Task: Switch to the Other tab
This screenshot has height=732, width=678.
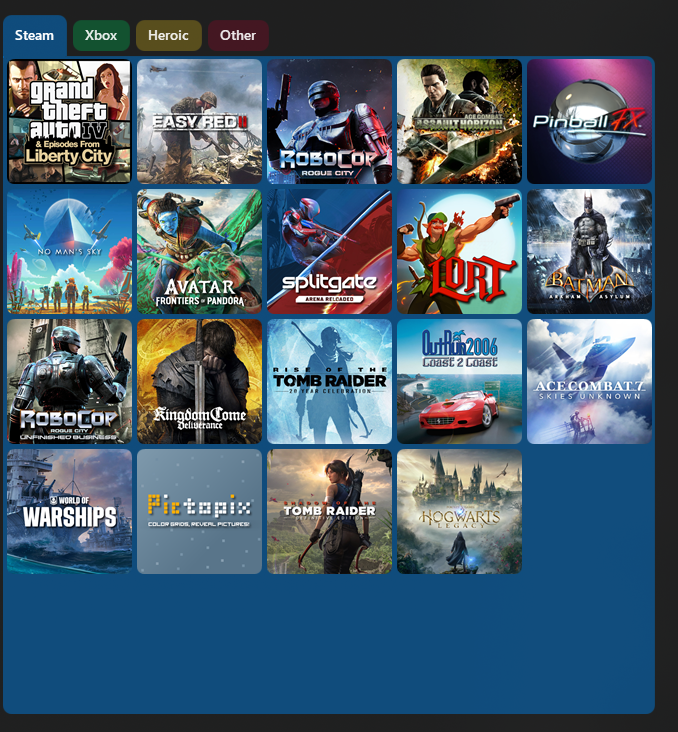Action: (238, 36)
